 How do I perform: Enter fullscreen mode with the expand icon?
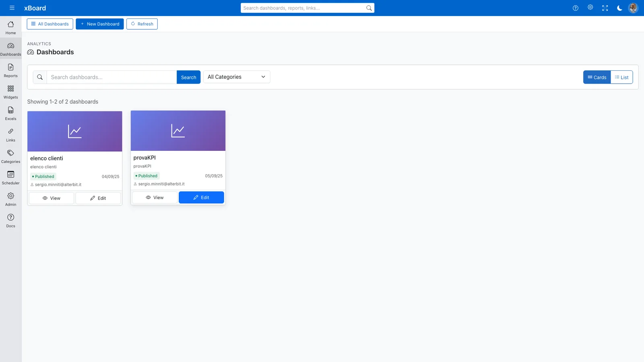pos(605,8)
